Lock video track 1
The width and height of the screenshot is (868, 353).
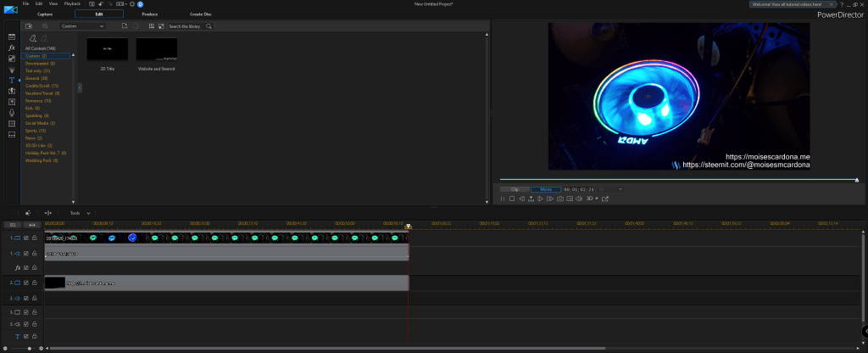click(34, 238)
